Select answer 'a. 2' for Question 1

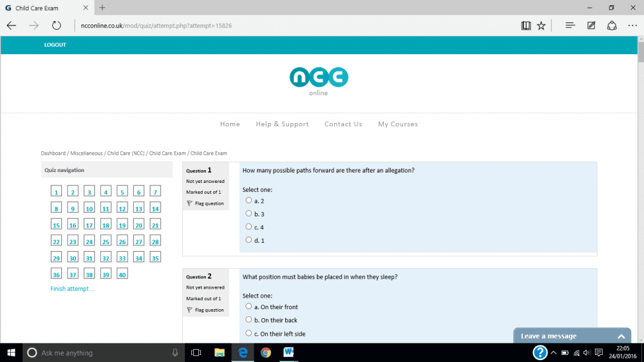249,200
